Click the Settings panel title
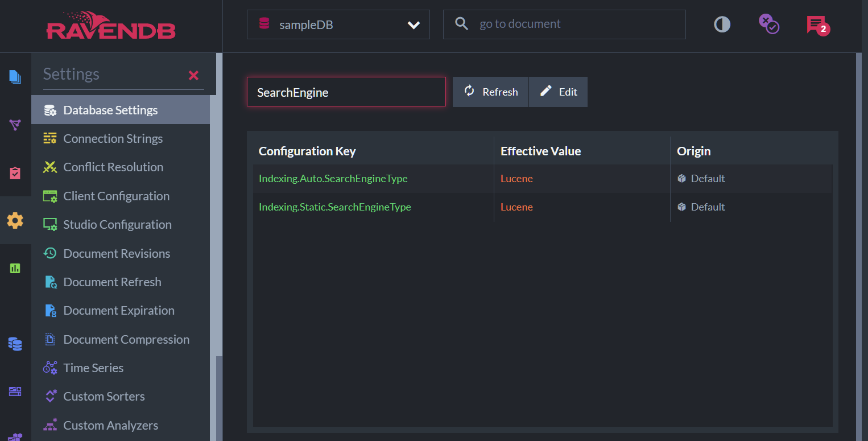 [71, 74]
